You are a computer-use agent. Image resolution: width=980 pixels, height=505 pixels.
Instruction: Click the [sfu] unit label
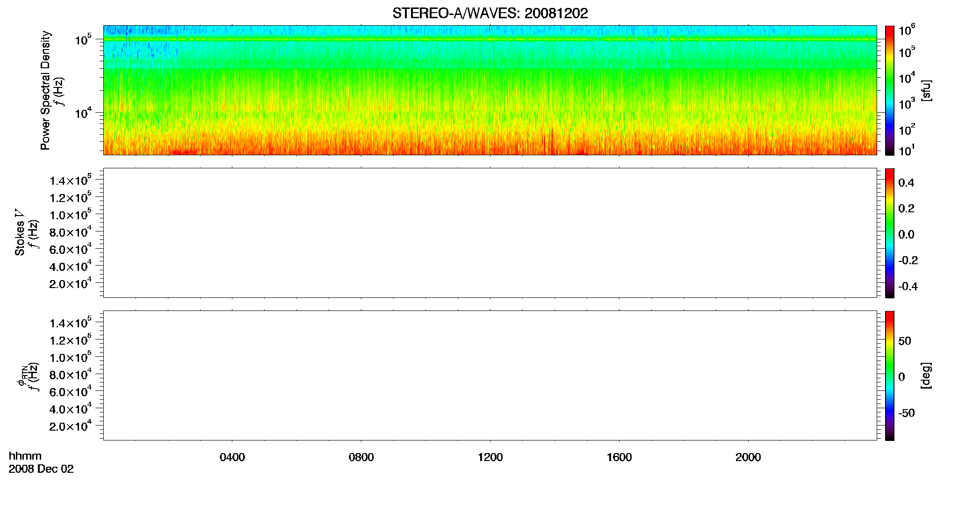926,90
